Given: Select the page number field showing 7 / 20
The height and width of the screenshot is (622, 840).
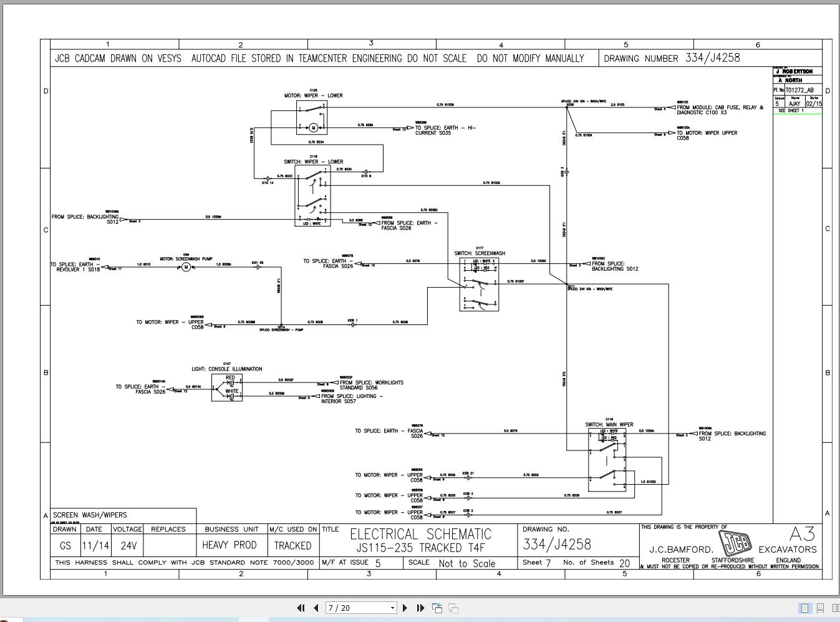Looking at the screenshot, I should (355, 608).
